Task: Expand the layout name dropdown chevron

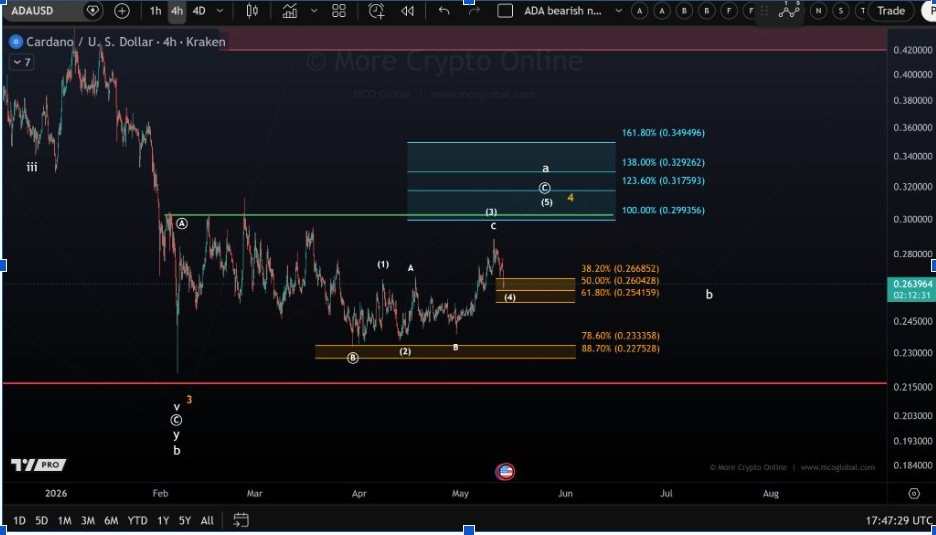Action: [618, 11]
